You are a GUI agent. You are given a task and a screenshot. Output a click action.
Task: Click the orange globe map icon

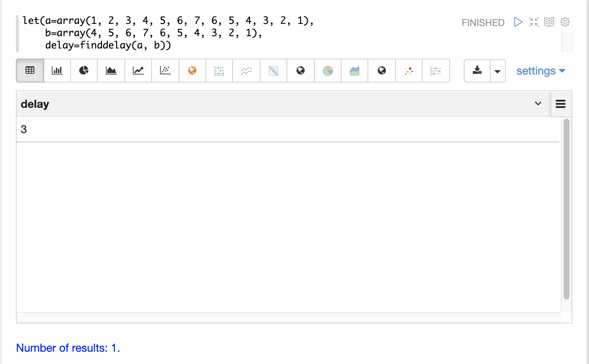click(192, 71)
